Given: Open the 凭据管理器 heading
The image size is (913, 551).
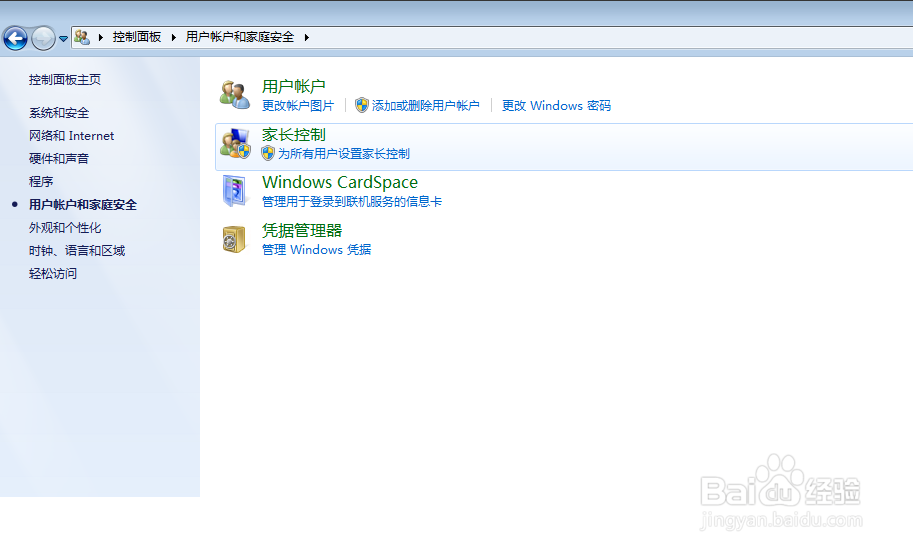Looking at the screenshot, I should pyautogui.click(x=302, y=231).
